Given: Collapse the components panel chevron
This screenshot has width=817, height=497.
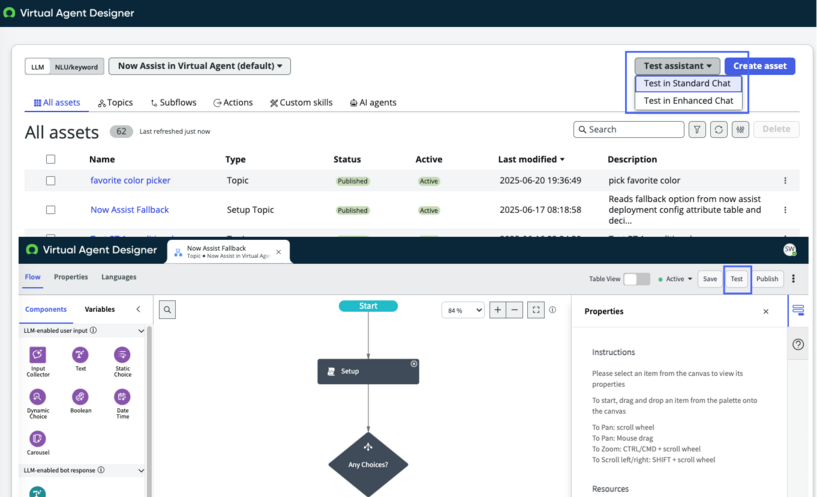Looking at the screenshot, I should (x=138, y=309).
